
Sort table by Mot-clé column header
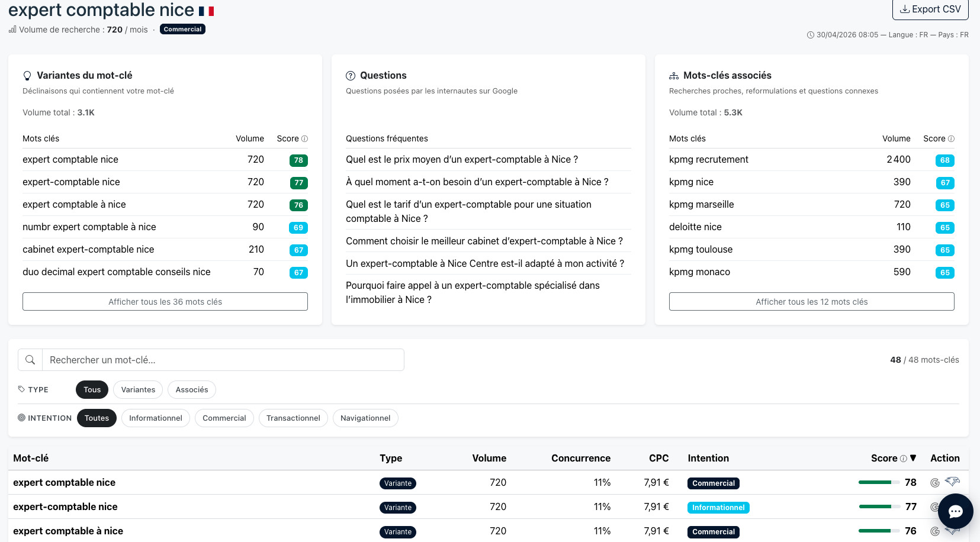[31, 458]
